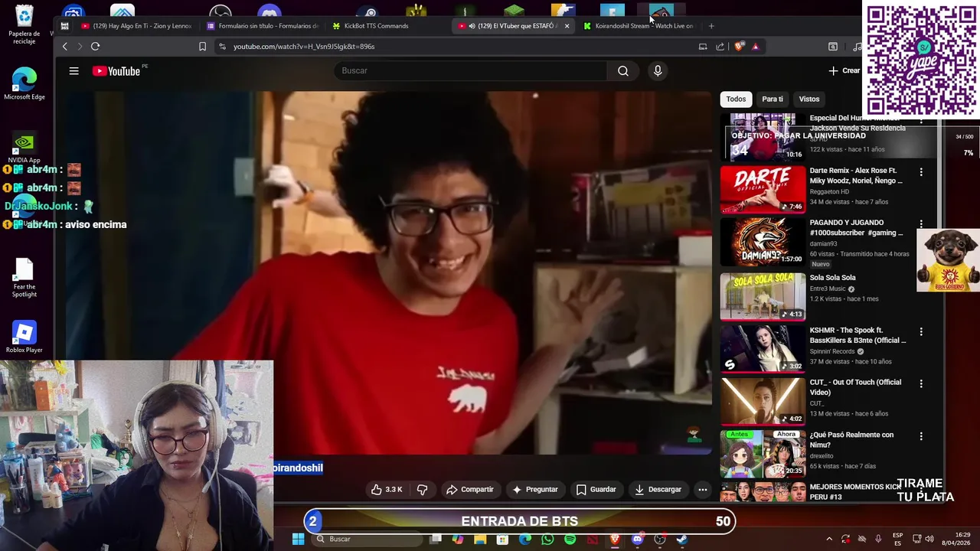Open WhatsApp from the taskbar
The width and height of the screenshot is (980, 551).
[547, 540]
